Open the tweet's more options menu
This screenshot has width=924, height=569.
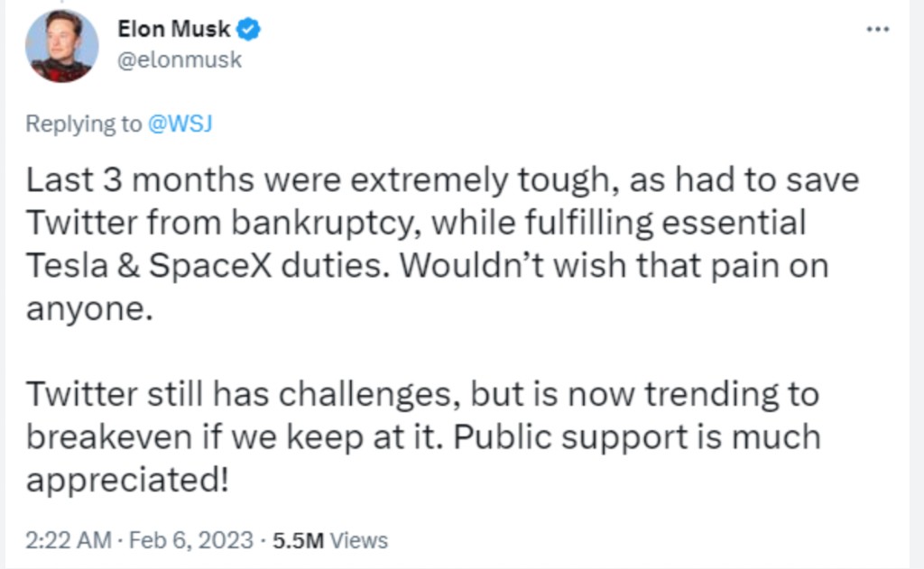(x=877, y=29)
